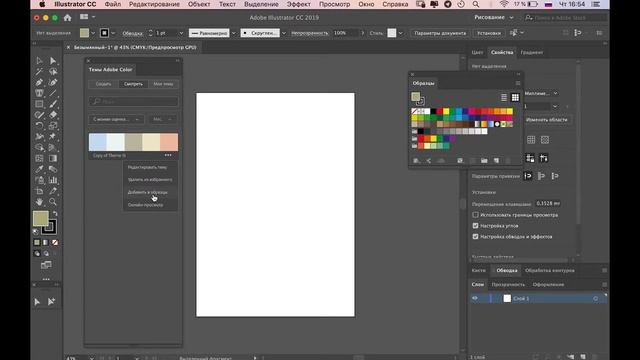This screenshot has height=360, width=640.
Task: Select the Gradient tool
Action: [53, 158]
